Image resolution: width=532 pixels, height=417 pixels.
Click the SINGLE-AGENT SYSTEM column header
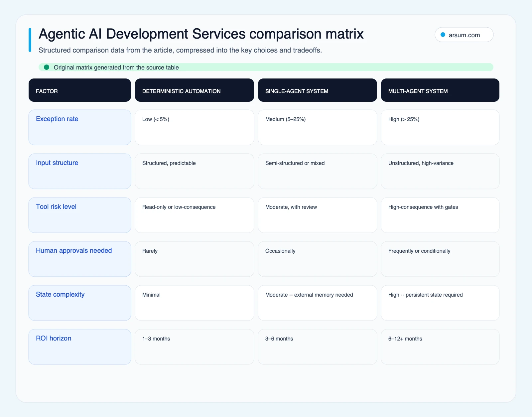[318, 90]
